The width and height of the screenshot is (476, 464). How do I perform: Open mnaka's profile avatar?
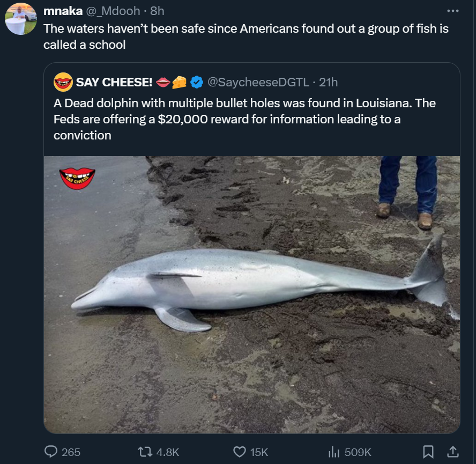(x=21, y=19)
